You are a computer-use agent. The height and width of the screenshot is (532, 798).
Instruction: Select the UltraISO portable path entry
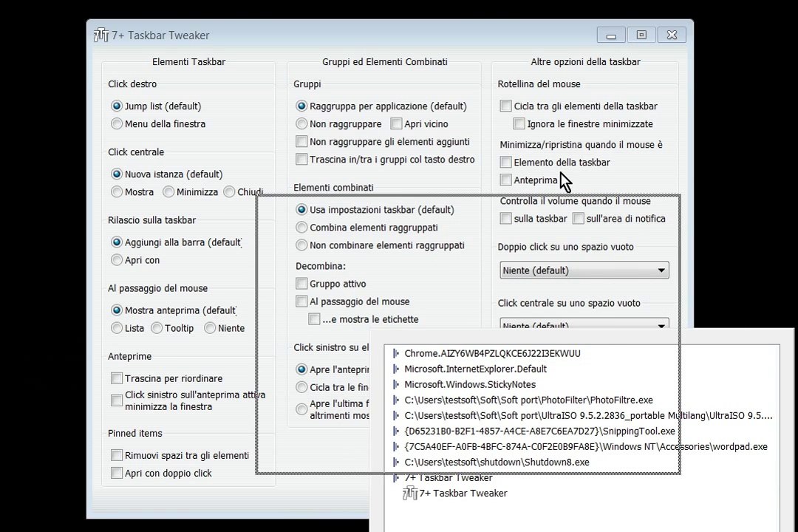tap(588, 415)
